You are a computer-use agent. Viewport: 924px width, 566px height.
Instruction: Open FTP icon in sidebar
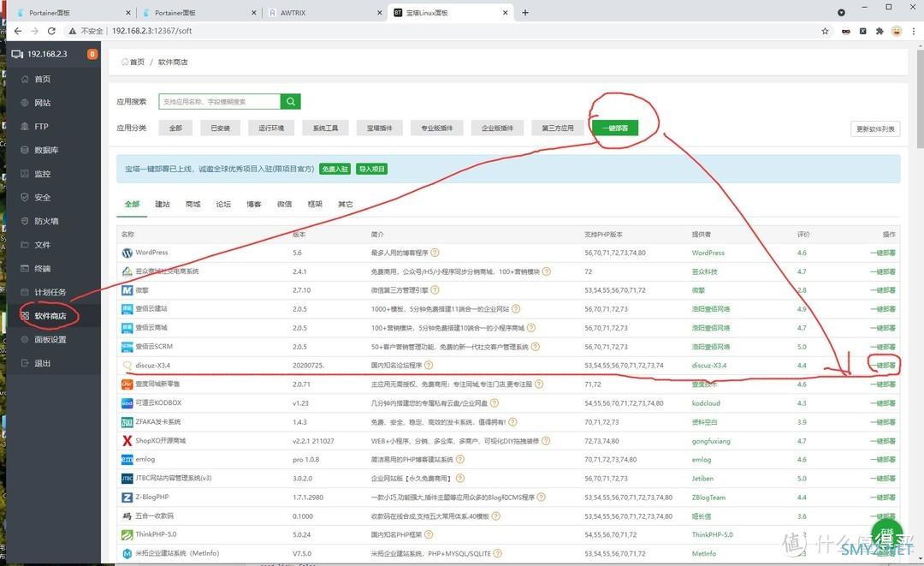coord(25,126)
